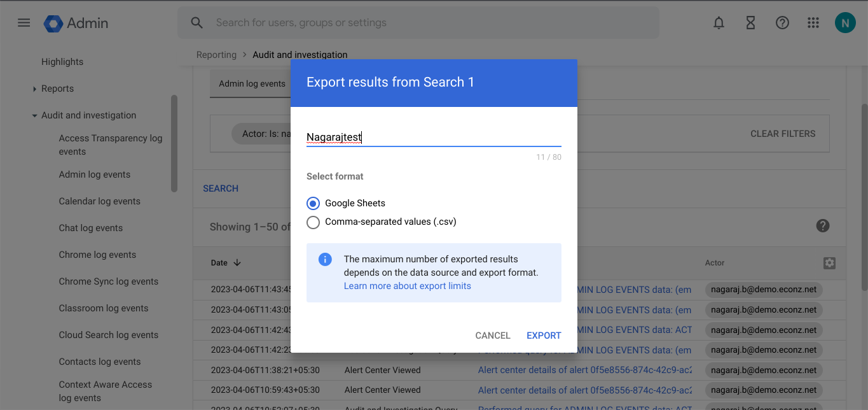Screen dimensions: 868x410
Task: Open Cloud Search log events
Action: click(109, 335)
